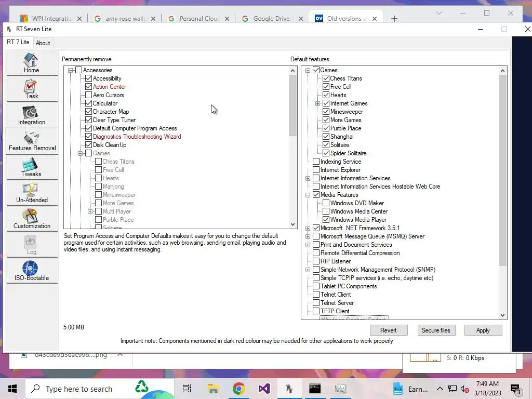Open the Log section
The height and width of the screenshot is (399, 532).
click(32, 245)
